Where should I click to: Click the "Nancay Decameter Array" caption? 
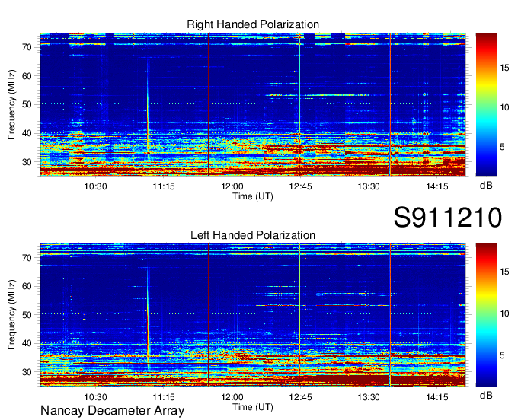tap(112, 411)
